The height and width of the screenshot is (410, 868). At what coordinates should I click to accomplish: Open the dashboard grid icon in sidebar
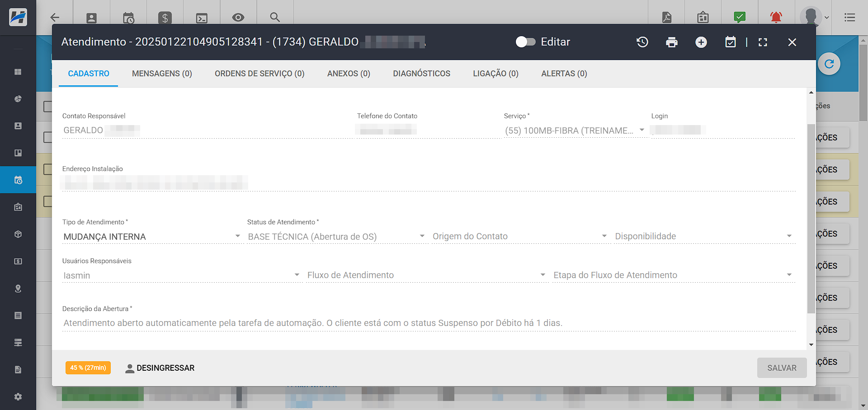(18, 72)
